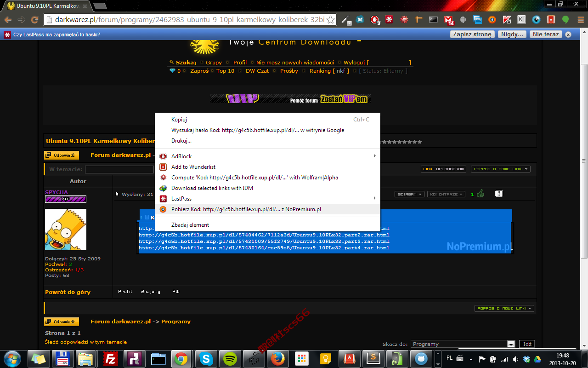Viewport: 588px width, 368px height.
Task: Open Nie masz nowych wiadomości link
Action: [295, 63]
